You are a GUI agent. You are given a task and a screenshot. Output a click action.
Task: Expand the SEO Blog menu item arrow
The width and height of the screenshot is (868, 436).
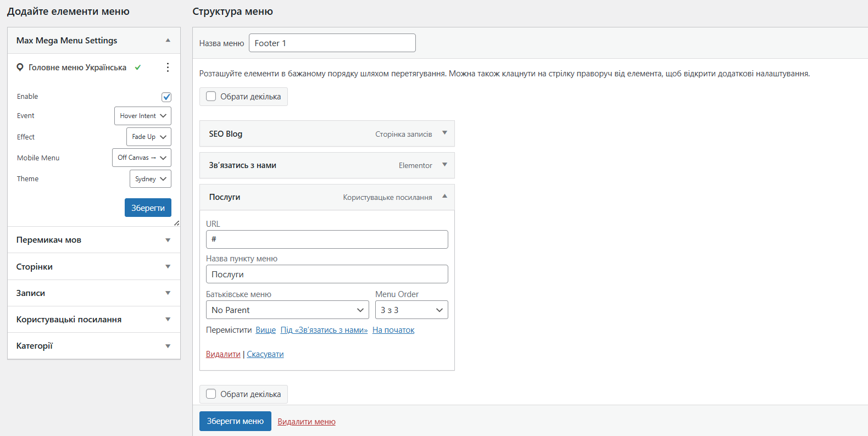(444, 133)
